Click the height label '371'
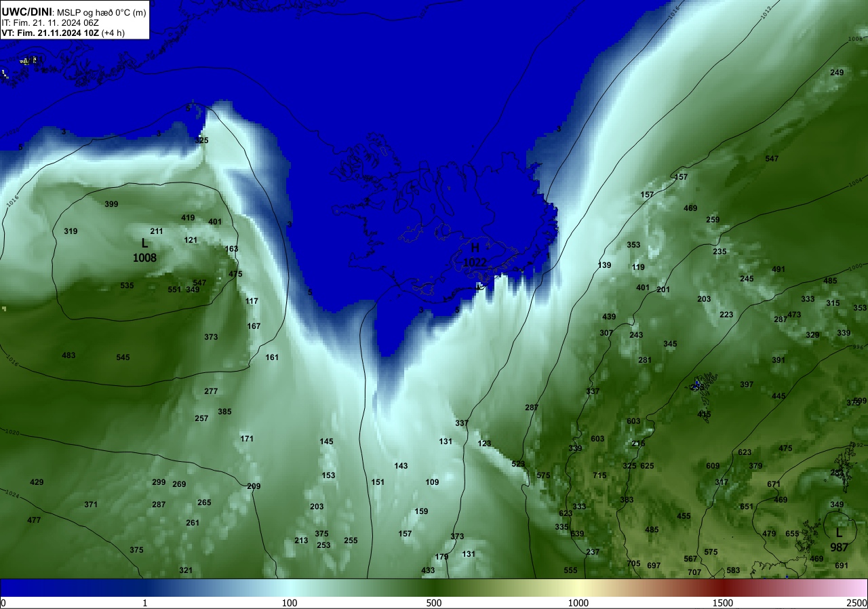The height and width of the screenshot is (609, 868). 91,505
